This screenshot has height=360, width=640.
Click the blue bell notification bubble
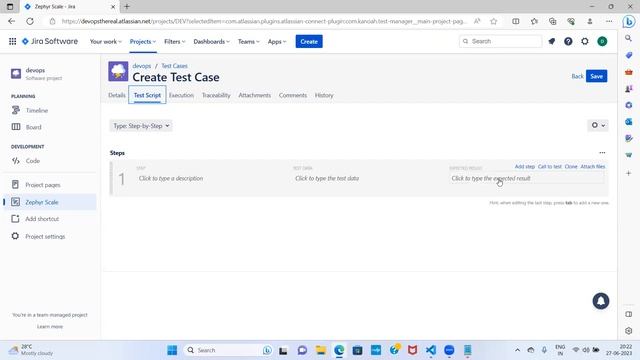pos(600,301)
